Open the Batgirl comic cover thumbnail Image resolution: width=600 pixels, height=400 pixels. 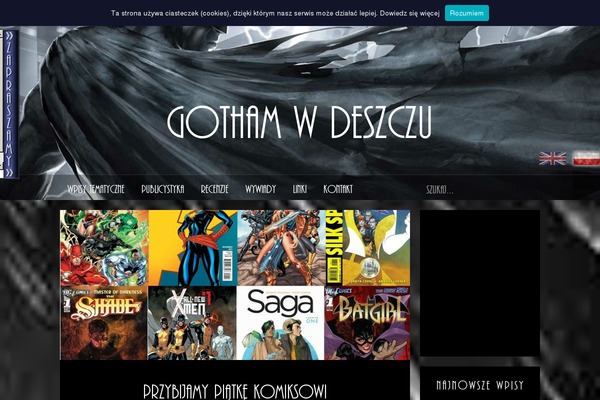367,323
